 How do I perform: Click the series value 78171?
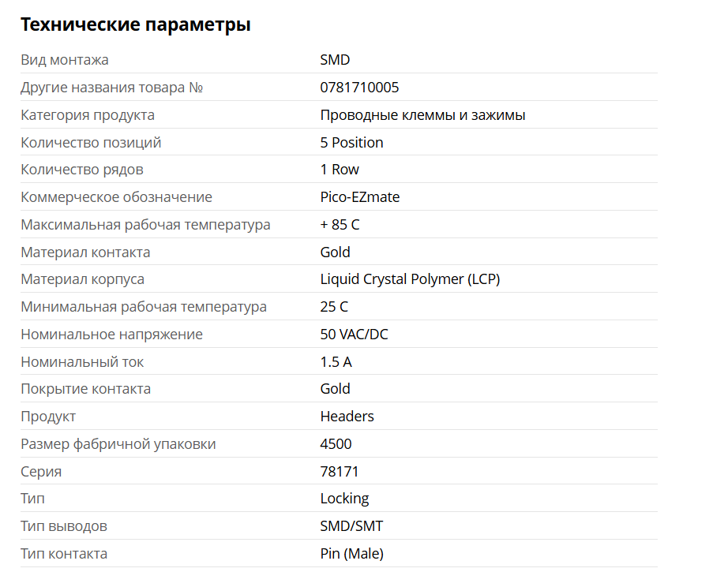click(340, 472)
